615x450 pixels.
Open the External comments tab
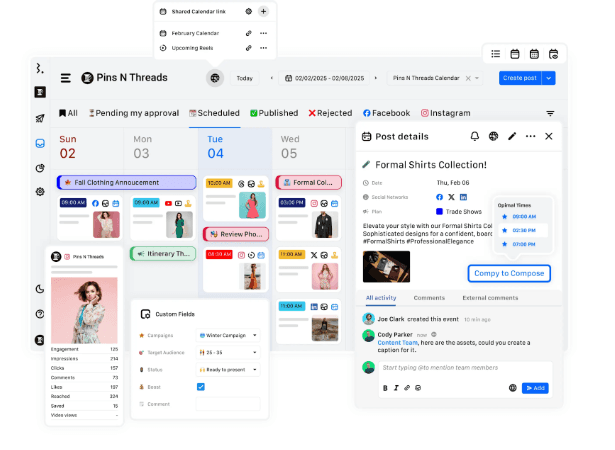(x=489, y=298)
